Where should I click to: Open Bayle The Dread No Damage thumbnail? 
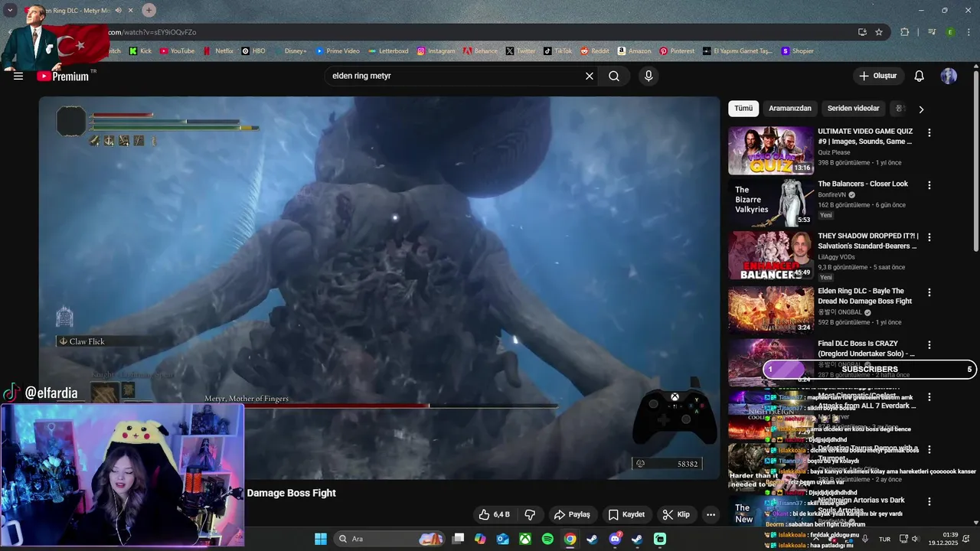coord(771,310)
